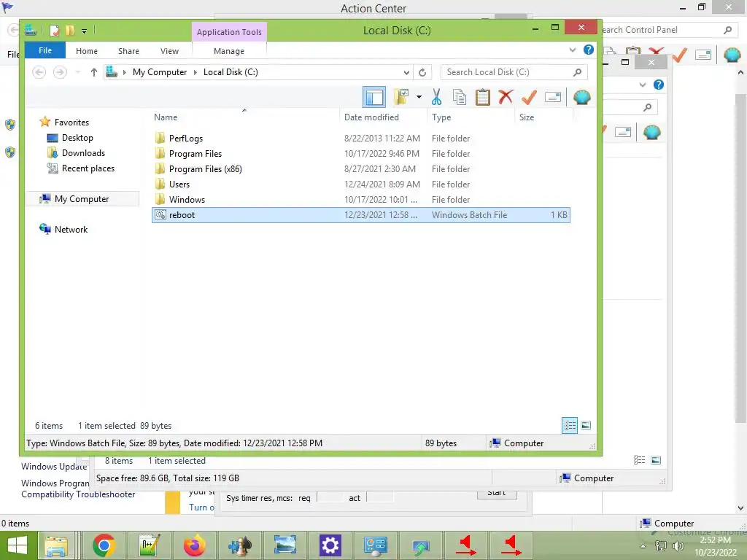Open the Windows Start button
Viewport: 747px width, 560px height.
pyautogui.click(x=18, y=545)
